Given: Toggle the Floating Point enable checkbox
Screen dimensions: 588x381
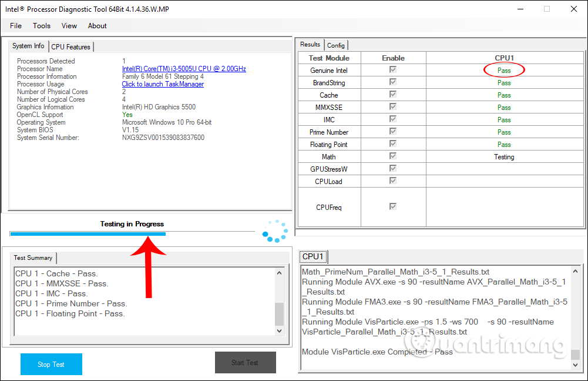Looking at the screenshot, I should point(392,144).
